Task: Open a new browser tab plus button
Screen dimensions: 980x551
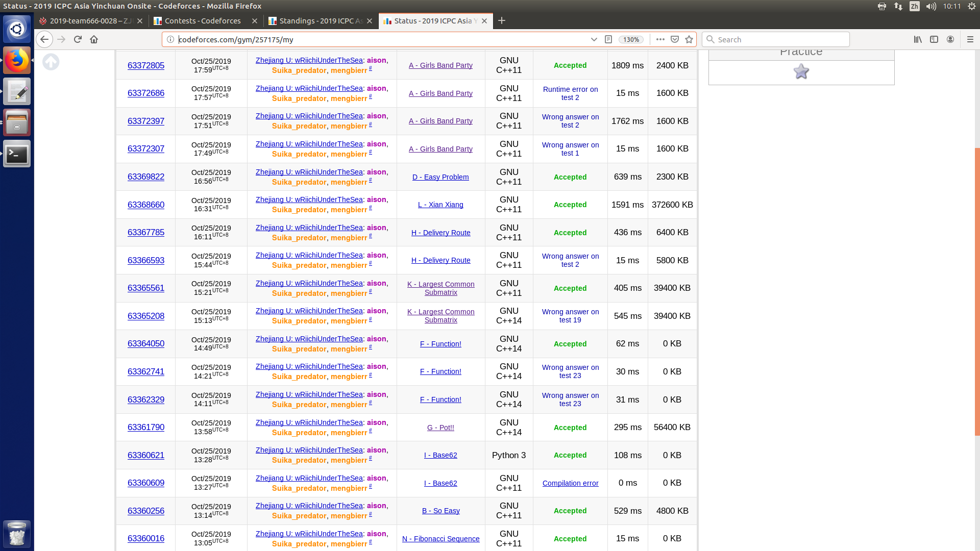Action: 502,20
